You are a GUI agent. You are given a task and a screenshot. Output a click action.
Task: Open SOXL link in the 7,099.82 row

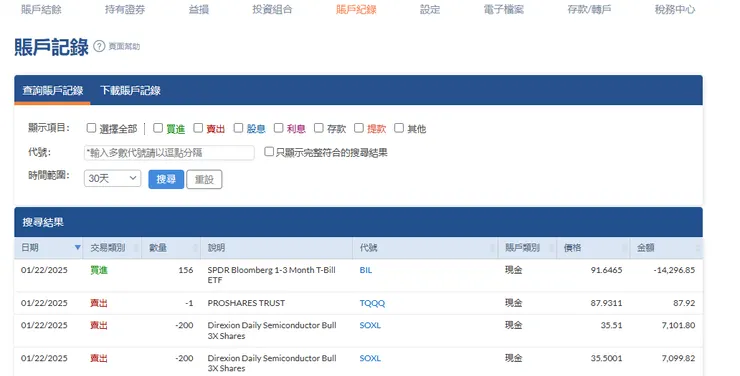[x=370, y=359]
